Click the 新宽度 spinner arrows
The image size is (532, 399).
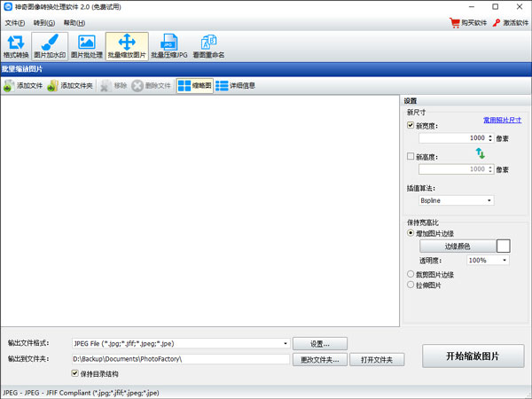(490, 138)
